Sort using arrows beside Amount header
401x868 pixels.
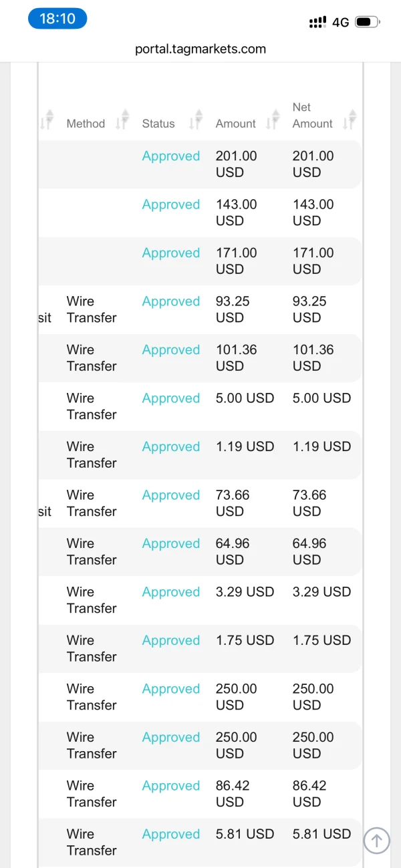(x=272, y=119)
